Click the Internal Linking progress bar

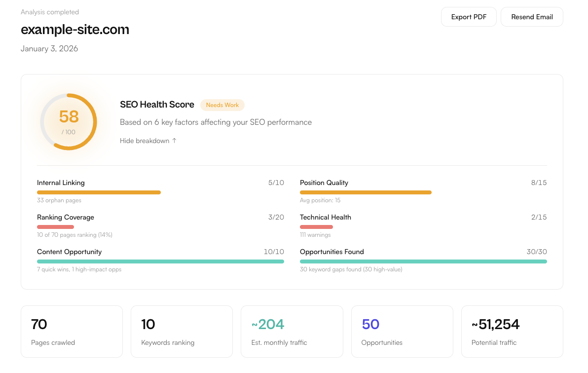pos(99,192)
